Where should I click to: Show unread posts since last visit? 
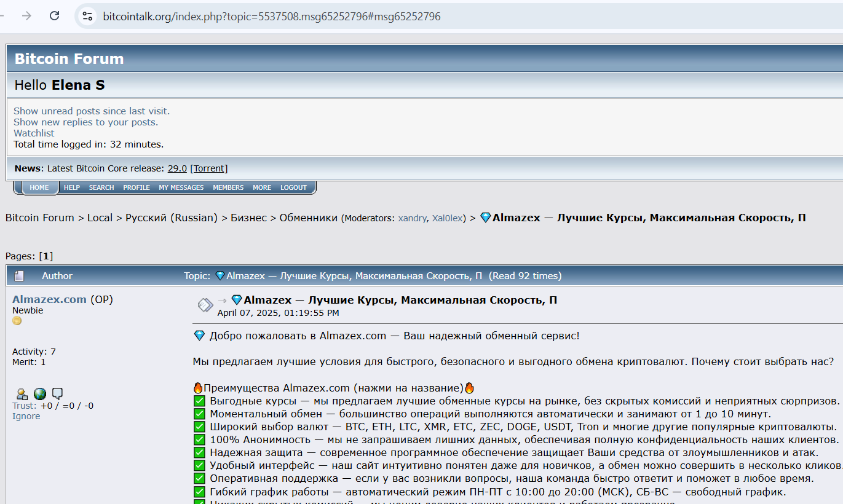92,111
